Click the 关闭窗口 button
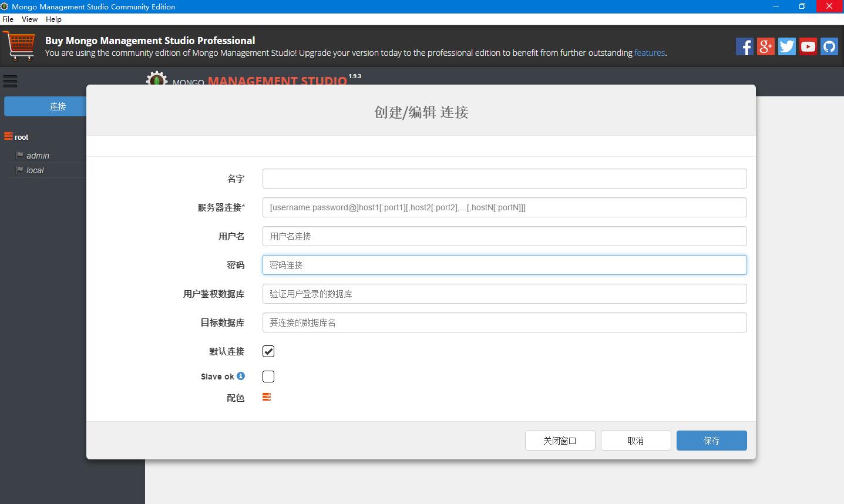 pos(560,441)
